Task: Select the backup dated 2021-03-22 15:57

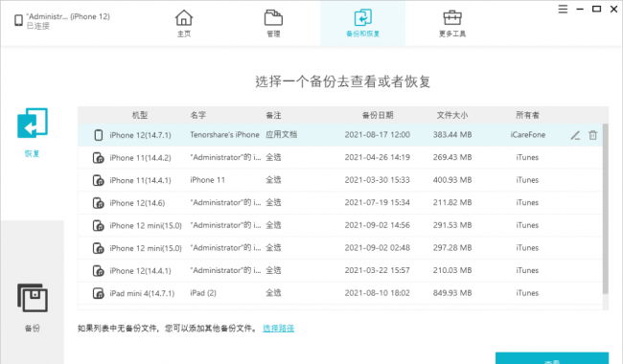Action: pos(340,271)
